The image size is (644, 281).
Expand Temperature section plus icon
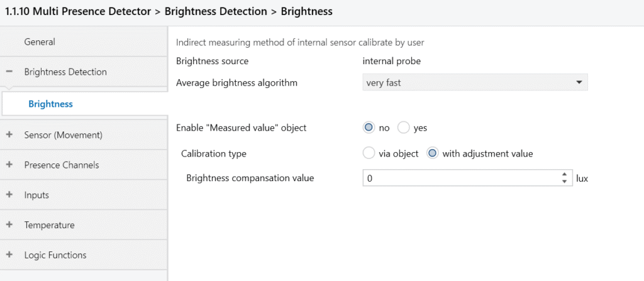click(9, 224)
